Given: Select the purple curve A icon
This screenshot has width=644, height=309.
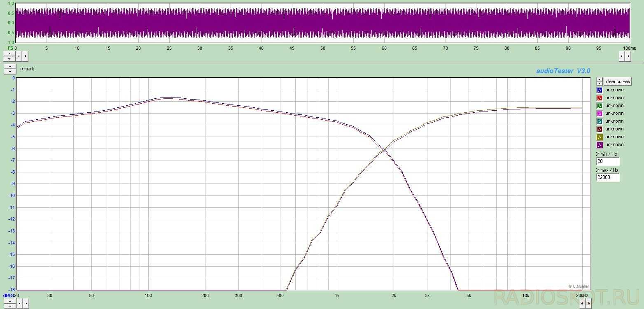Looking at the screenshot, I should pos(600,145).
